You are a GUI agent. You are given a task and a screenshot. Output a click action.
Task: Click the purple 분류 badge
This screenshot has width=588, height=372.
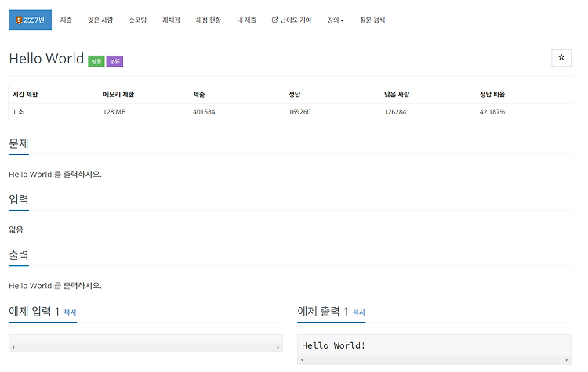click(x=114, y=61)
